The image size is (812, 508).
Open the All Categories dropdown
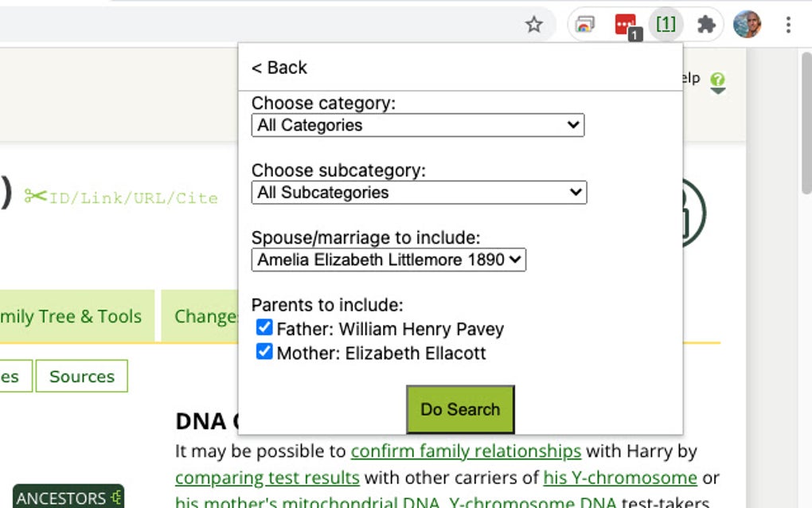(418, 125)
